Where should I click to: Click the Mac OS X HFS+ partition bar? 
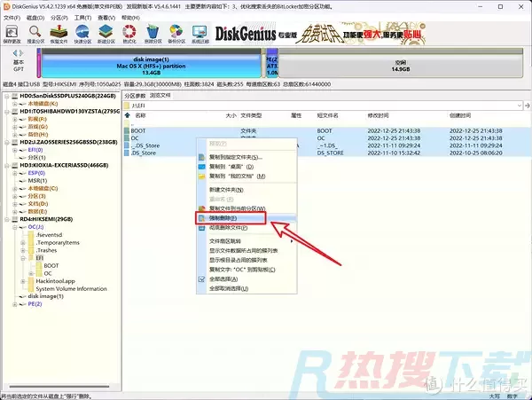coord(151,63)
